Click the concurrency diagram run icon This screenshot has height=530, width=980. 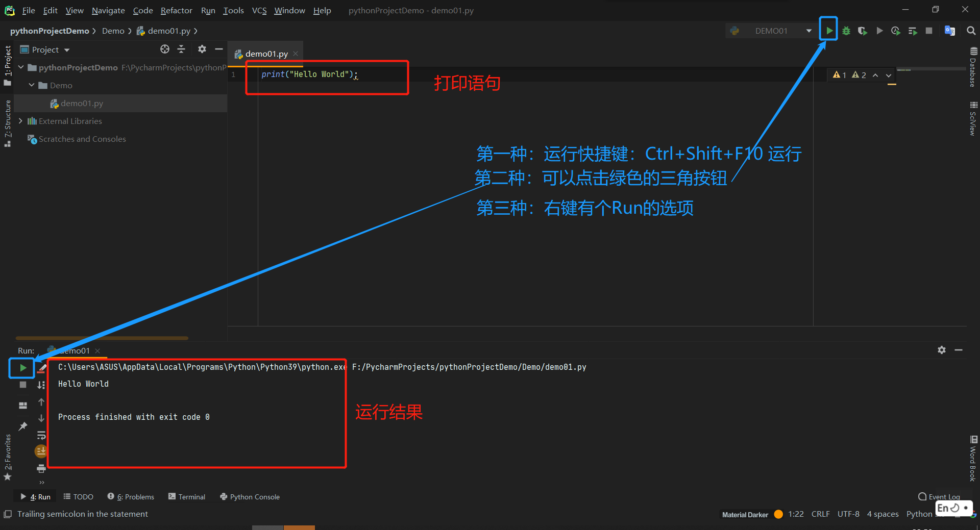(x=913, y=31)
